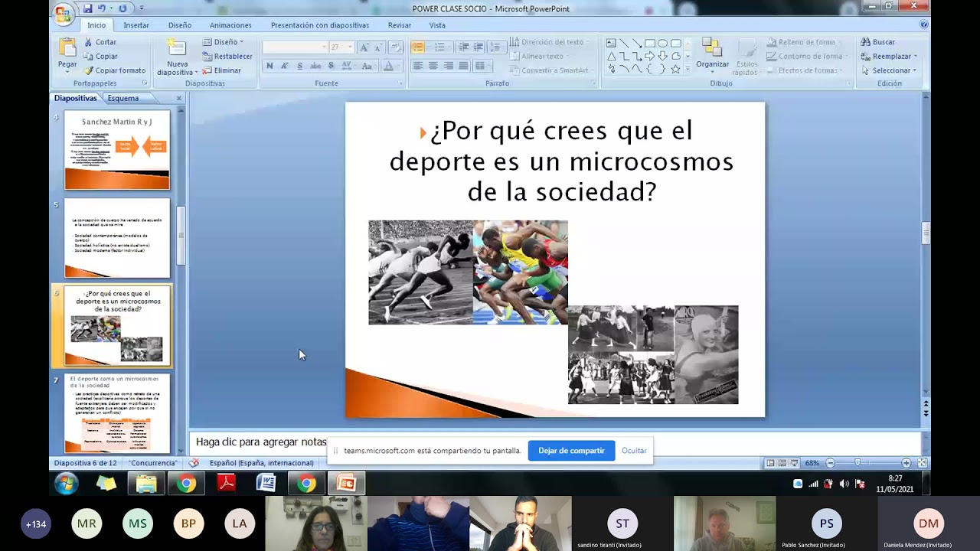Click the Dejar de compartir button

(571, 451)
